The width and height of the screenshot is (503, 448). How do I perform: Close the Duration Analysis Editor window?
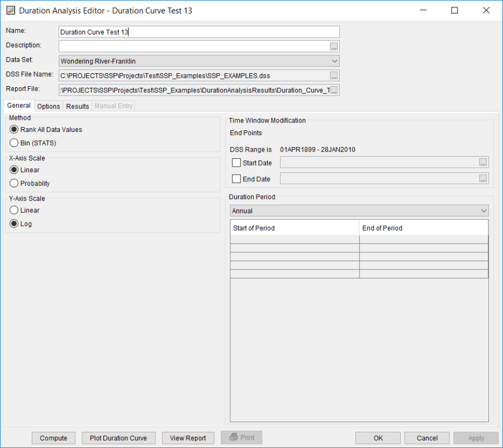pos(486,10)
